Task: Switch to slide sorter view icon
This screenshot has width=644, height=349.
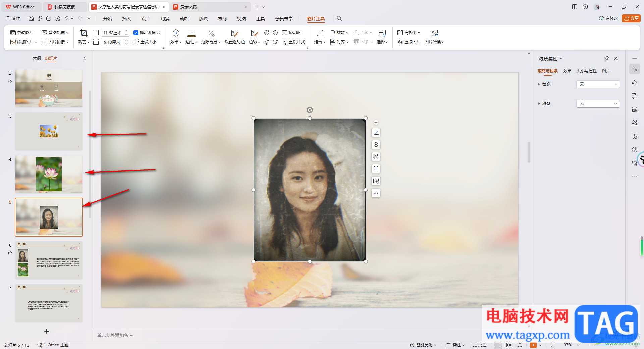Action: click(x=509, y=345)
